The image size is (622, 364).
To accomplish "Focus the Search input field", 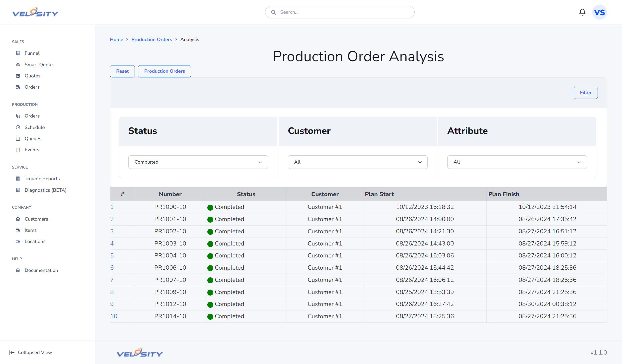I will [340, 12].
